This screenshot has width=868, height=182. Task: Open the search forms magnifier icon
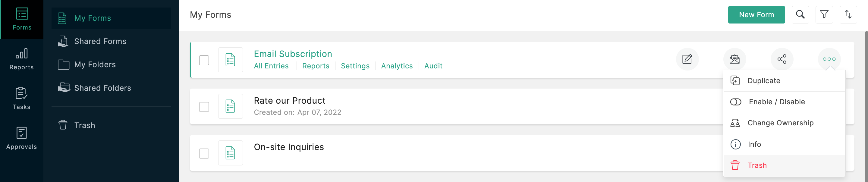800,14
